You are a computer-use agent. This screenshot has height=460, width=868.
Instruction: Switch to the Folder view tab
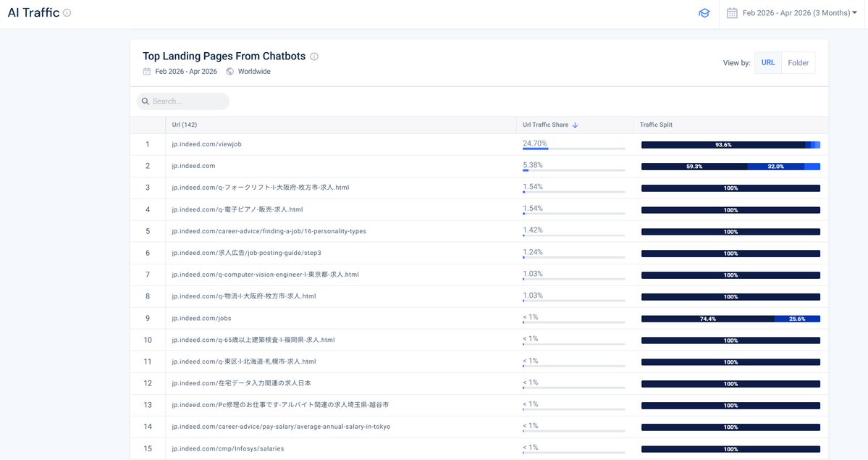[799, 62]
